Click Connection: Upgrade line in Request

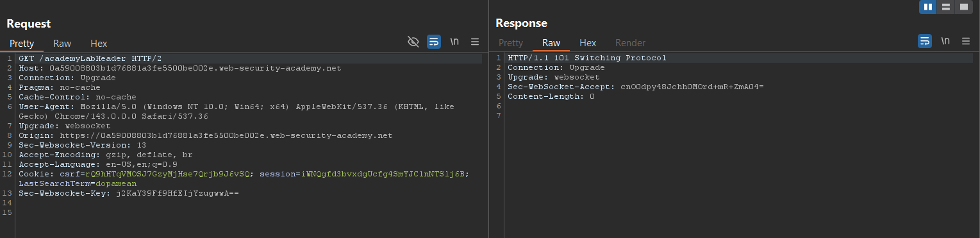coord(67,77)
